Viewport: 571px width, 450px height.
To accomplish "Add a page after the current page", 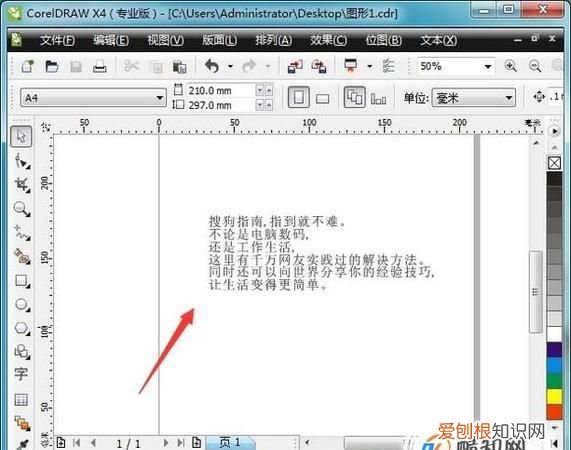I will (197, 443).
